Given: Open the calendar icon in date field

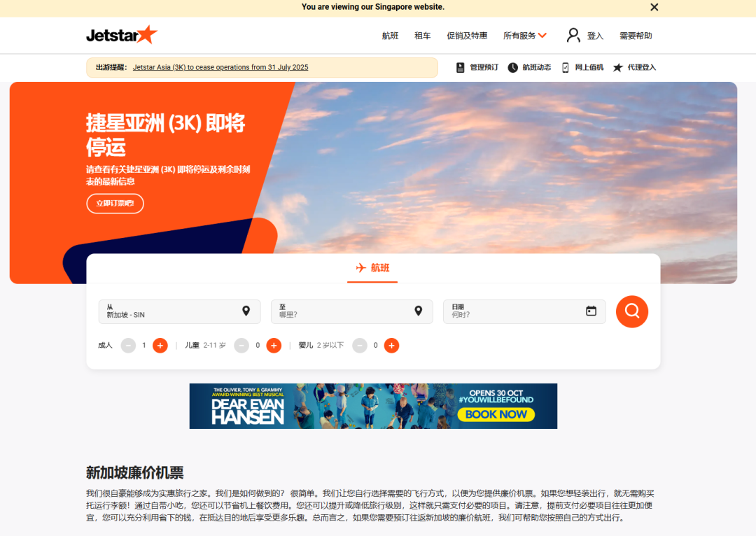Looking at the screenshot, I should tap(591, 311).
